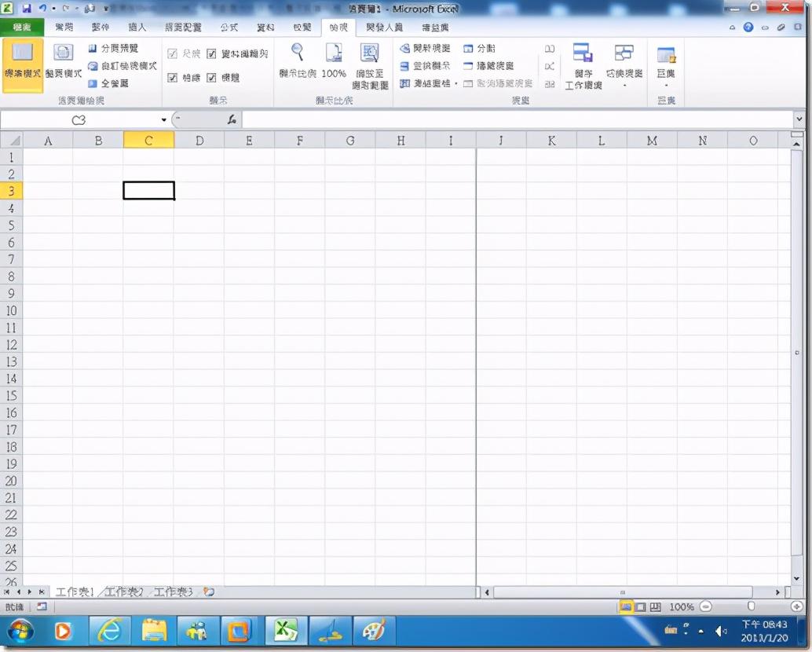Open the File (檔案) tab

[x=22, y=27]
